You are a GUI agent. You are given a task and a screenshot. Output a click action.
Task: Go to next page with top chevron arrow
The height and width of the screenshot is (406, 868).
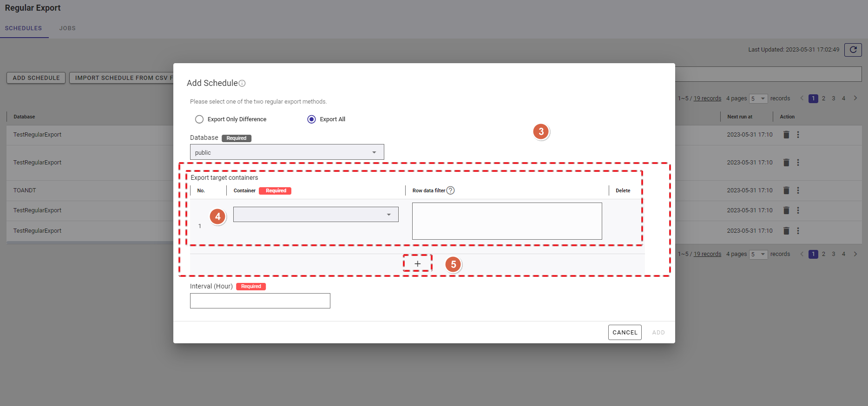point(855,98)
